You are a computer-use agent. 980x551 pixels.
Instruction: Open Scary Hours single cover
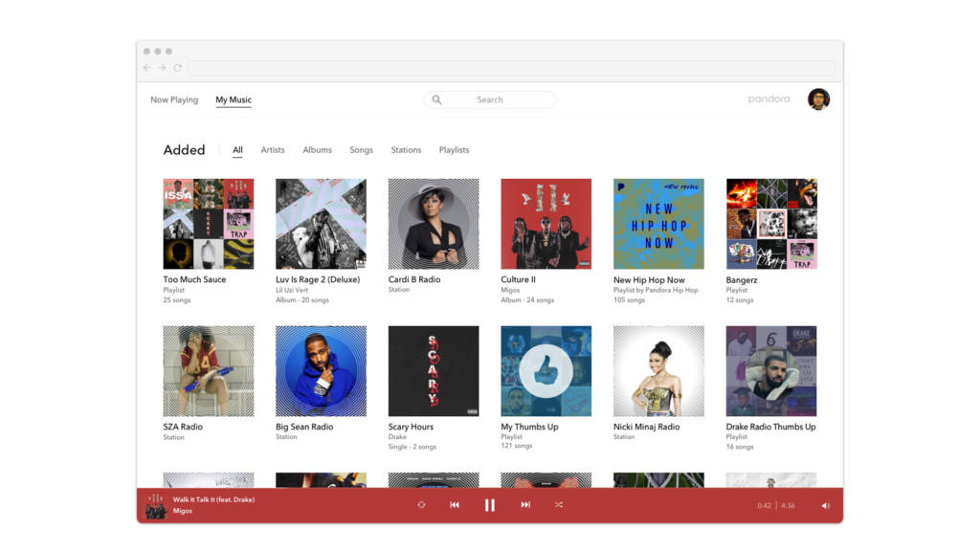click(434, 371)
